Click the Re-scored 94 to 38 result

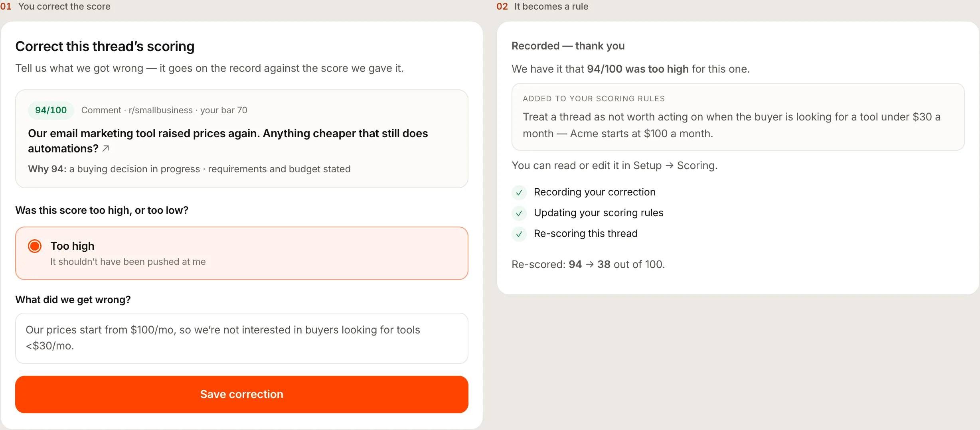pyautogui.click(x=588, y=264)
